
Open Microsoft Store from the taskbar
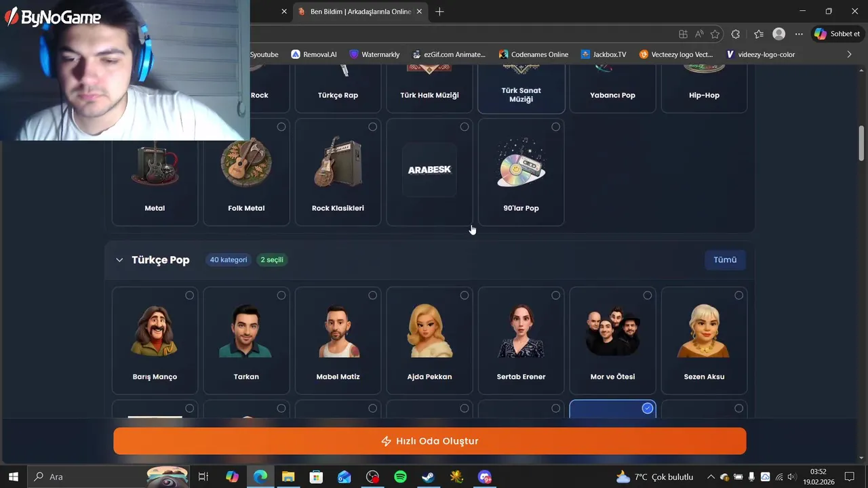click(316, 477)
